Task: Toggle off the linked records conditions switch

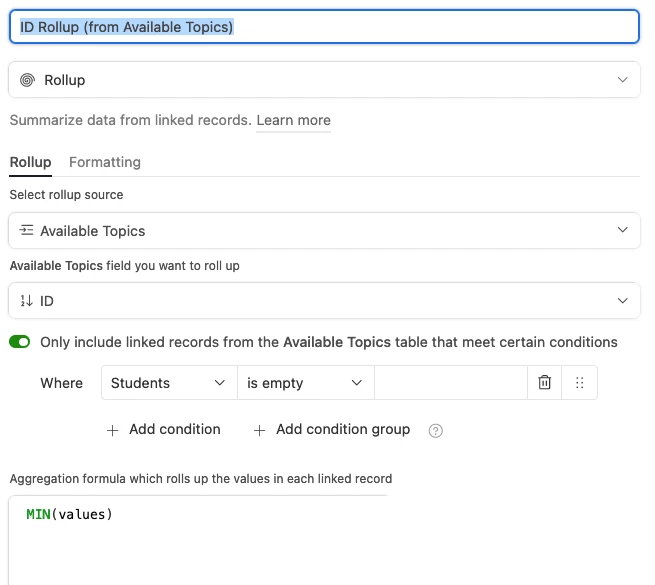Action: 20,342
